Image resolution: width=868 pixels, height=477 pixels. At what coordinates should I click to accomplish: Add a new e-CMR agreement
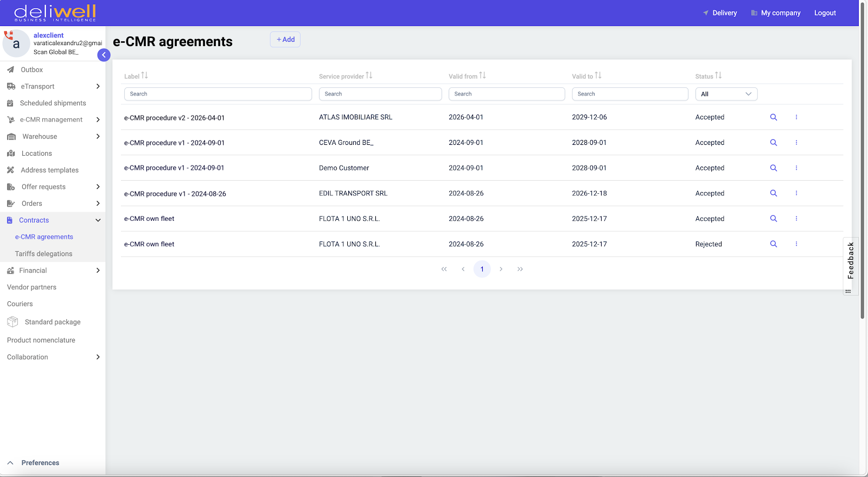[285, 40]
